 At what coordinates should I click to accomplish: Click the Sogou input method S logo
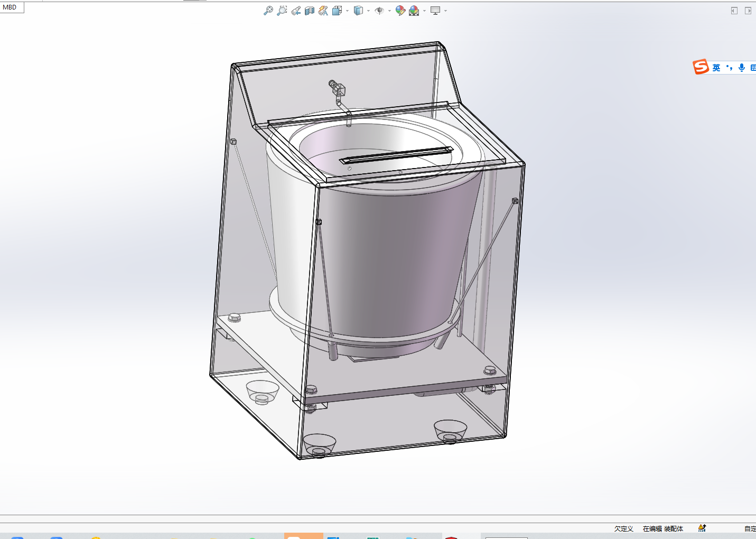701,67
